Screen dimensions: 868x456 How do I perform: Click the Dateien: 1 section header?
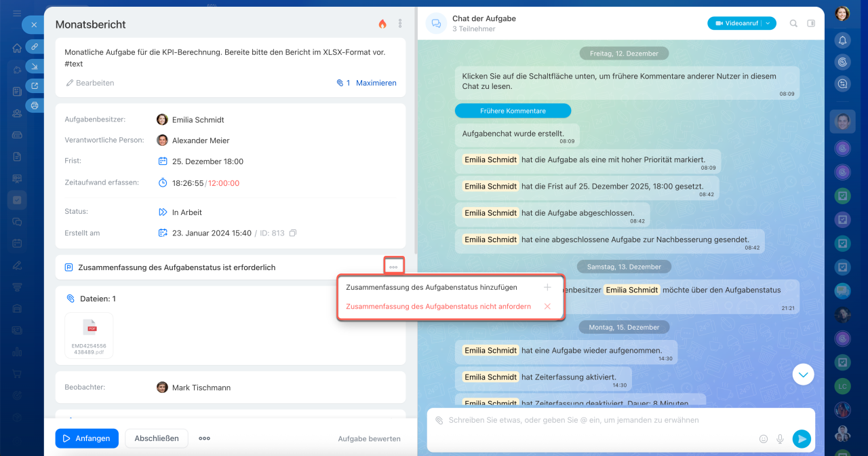point(91,299)
